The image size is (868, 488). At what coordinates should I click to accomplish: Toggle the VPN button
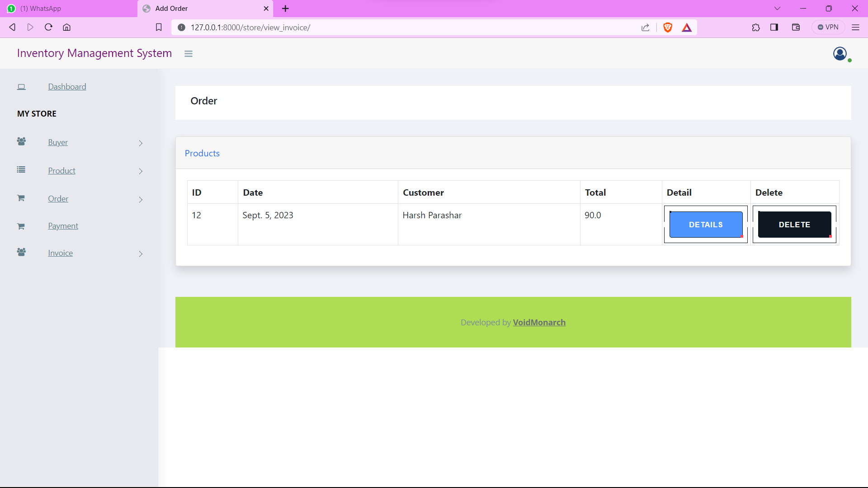828,27
